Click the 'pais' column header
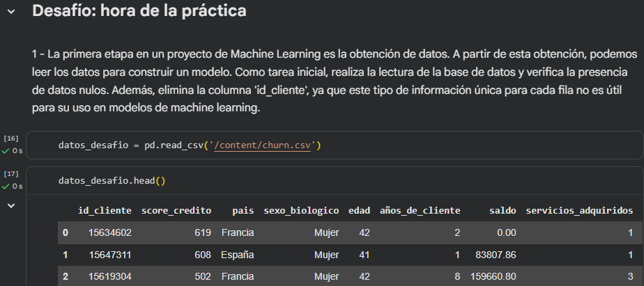This screenshot has width=644, height=286. [243, 210]
